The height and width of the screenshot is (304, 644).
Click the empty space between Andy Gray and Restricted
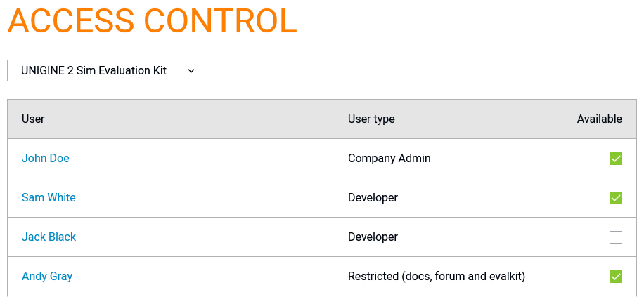click(210, 277)
